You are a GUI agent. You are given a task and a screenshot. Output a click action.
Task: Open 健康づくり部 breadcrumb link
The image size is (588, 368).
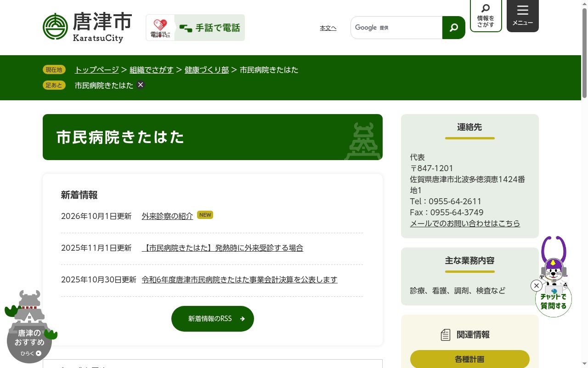pyautogui.click(x=207, y=70)
